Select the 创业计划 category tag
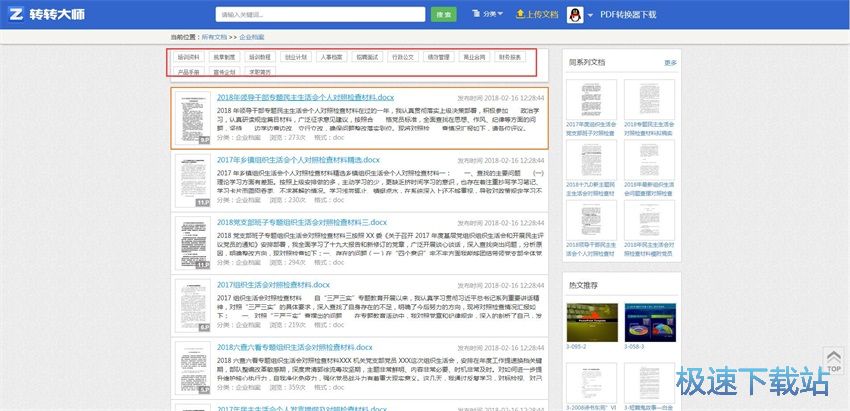 296,57
